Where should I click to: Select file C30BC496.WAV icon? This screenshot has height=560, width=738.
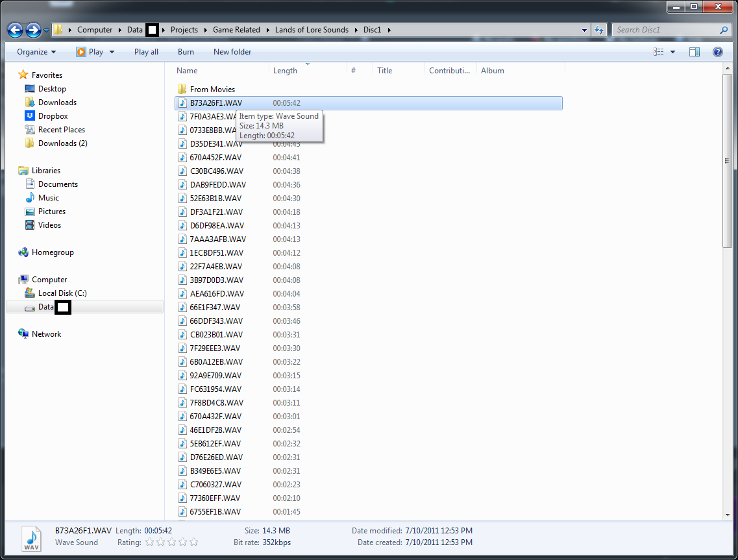click(182, 171)
